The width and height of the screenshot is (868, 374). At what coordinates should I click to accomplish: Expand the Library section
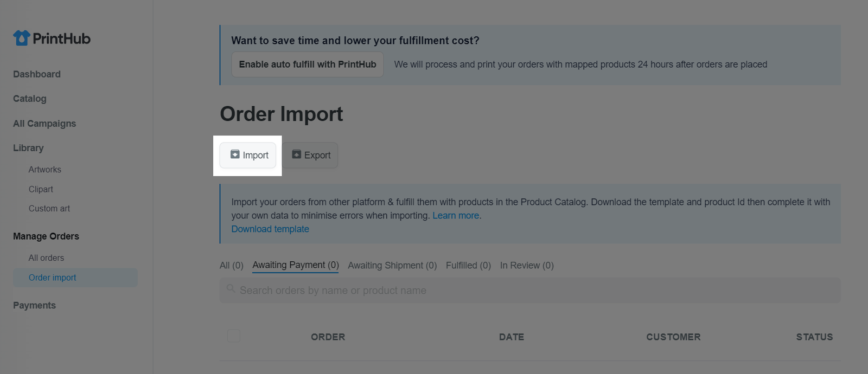click(x=28, y=148)
